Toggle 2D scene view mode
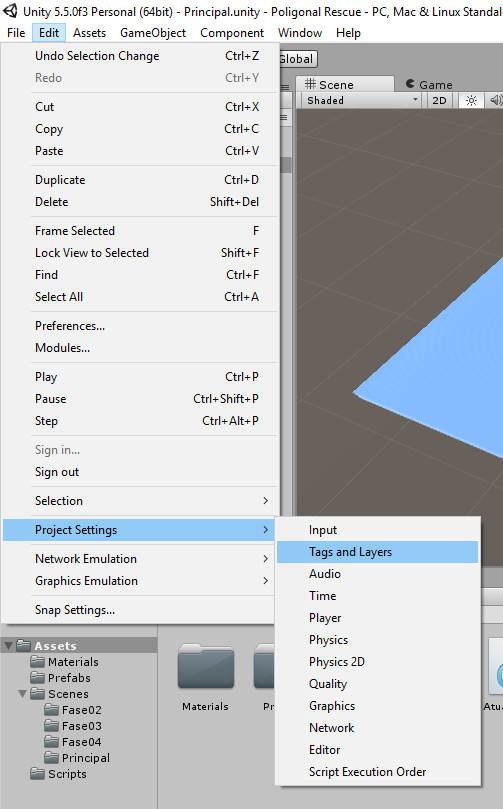The height and width of the screenshot is (809, 503). pos(440,101)
